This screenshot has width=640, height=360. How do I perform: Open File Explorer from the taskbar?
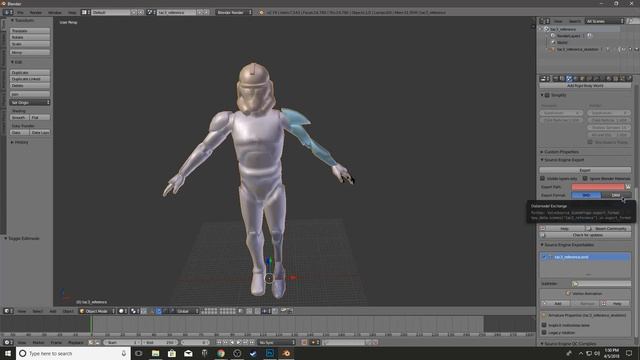point(156,353)
